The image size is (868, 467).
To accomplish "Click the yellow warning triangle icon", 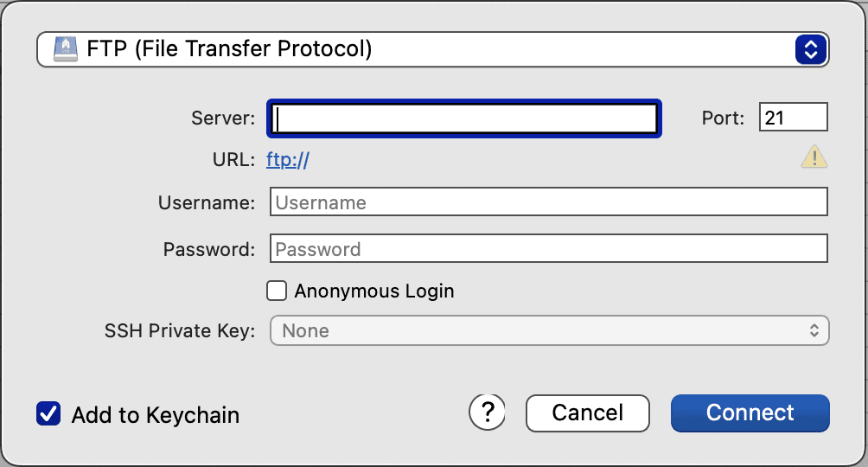I will [x=814, y=157].
